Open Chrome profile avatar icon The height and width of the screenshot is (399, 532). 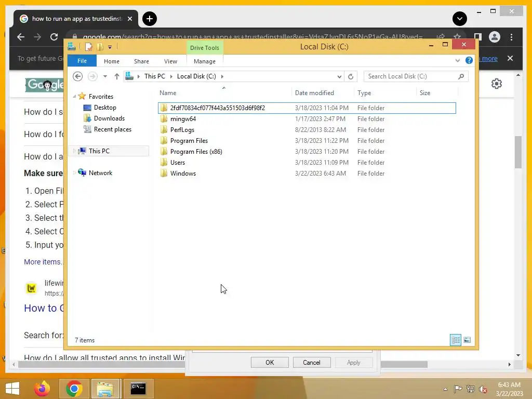pyautogui.click(x=495, y=37)
